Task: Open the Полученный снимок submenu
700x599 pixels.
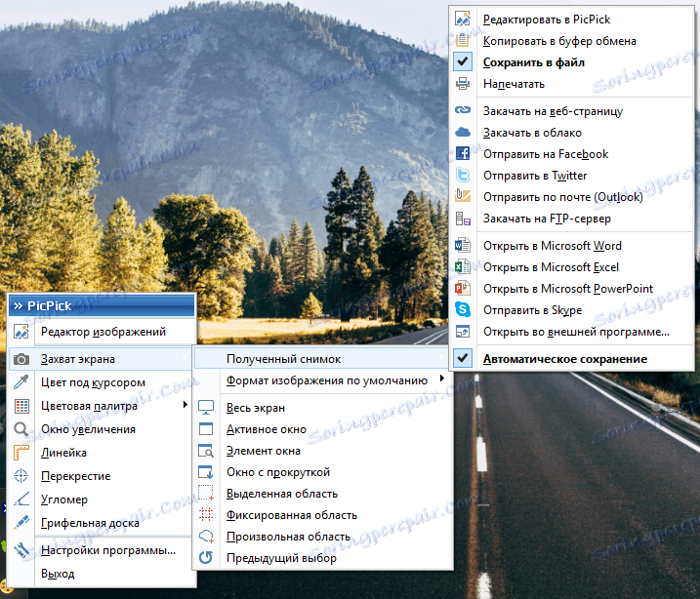Action: [x=321, y=359]
